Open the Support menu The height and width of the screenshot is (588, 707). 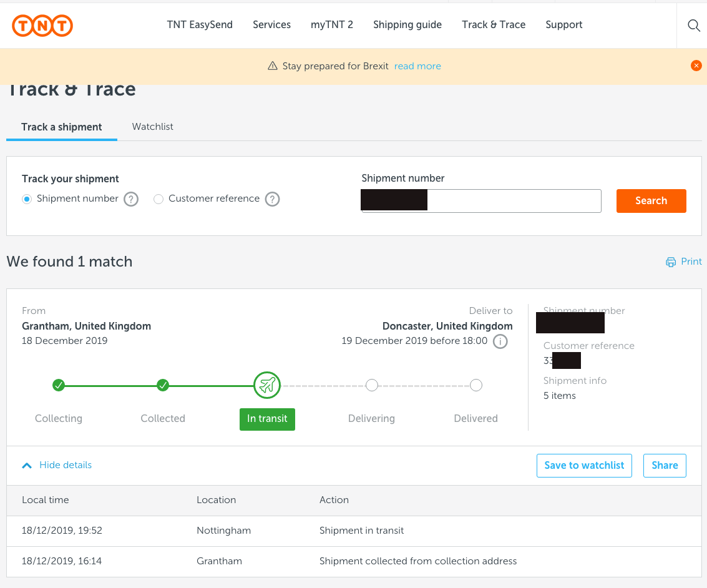click(564, 25)
